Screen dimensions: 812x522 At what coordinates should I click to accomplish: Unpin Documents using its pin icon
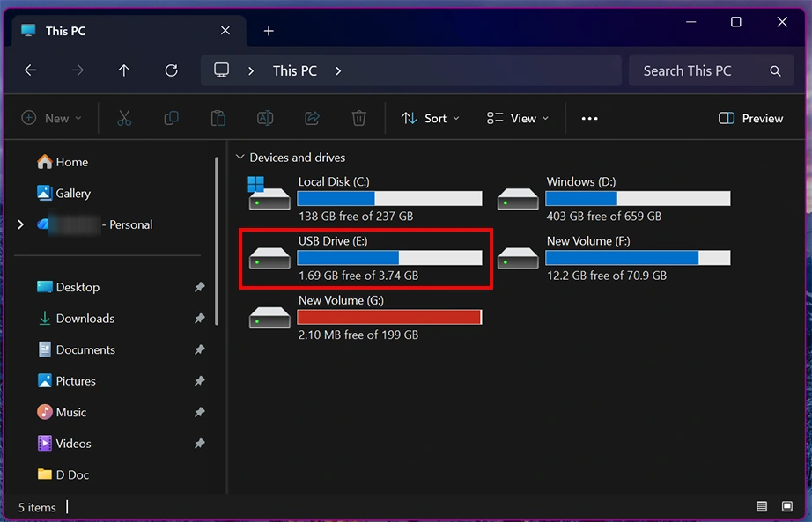(x=199, y=349)
